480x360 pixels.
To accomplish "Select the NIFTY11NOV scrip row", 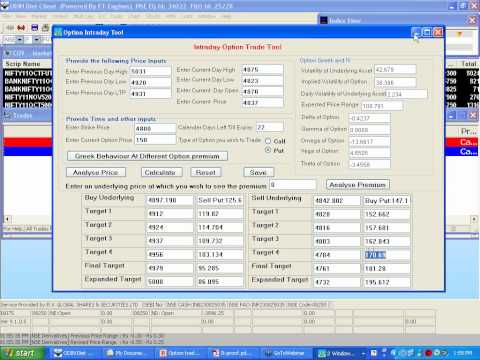I will click(x=28, y=97).
